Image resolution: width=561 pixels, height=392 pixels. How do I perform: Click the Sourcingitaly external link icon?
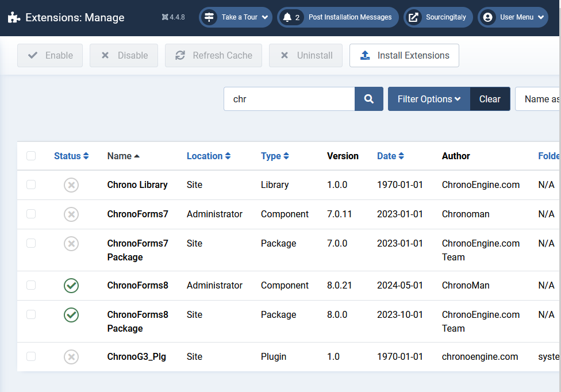point(414,17)
